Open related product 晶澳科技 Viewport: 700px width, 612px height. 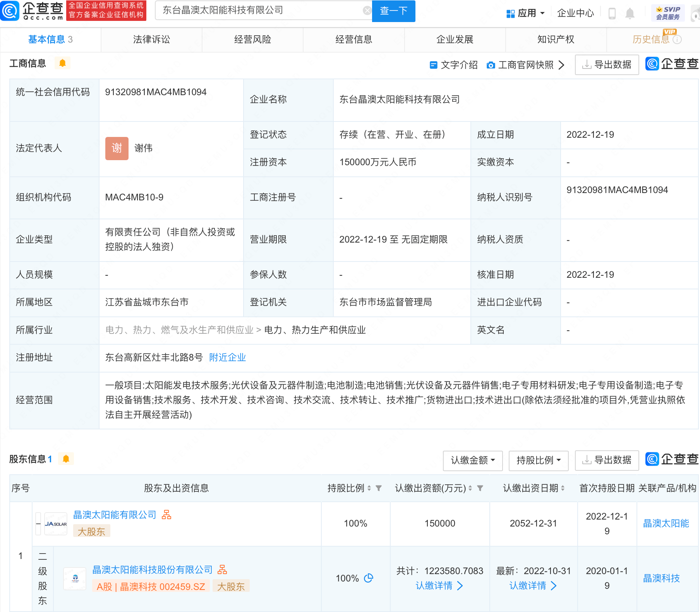point(661,578)
